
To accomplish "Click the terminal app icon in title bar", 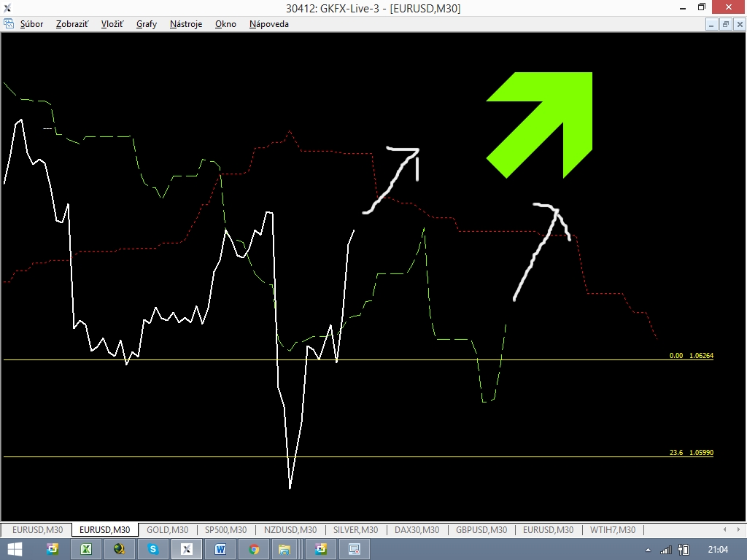I will pos(7,7).
